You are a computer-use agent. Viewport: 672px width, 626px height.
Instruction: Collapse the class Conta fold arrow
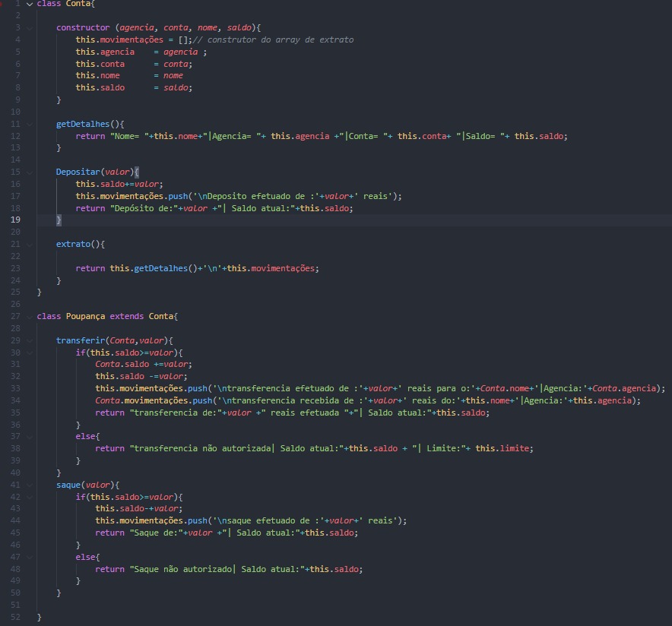click(x=30, y=4)
